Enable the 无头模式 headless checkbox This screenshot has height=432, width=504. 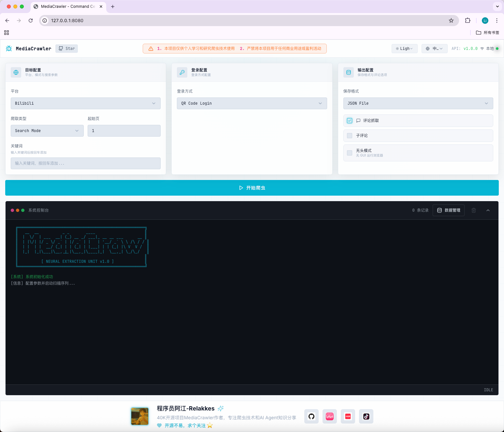pos(350,153)
